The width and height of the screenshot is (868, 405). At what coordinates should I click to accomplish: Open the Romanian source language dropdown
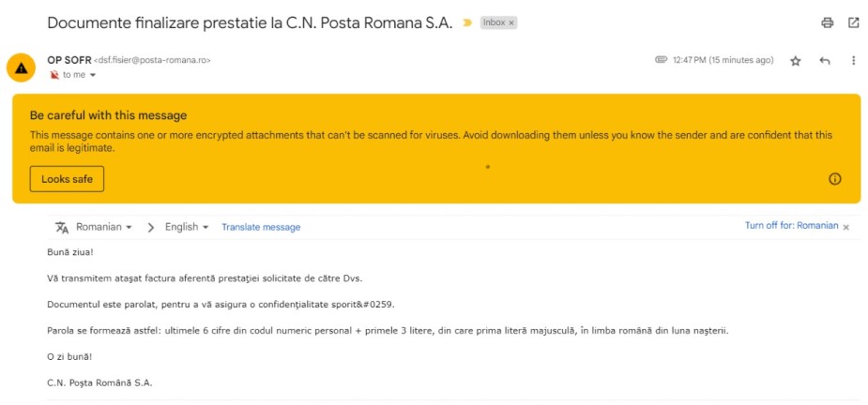104,227
